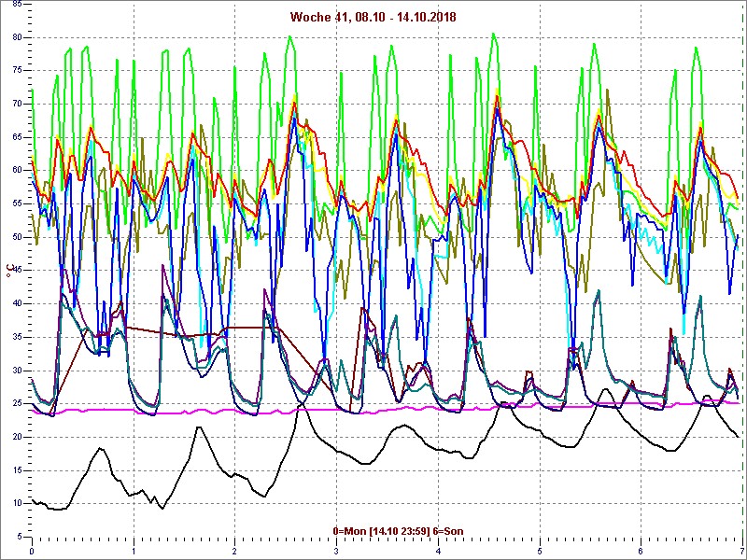Click the chart title "Woche 41, 08.10 - 14.10.2018"
The height and width of the screenshot is (560, 747).
coord(373,18)
